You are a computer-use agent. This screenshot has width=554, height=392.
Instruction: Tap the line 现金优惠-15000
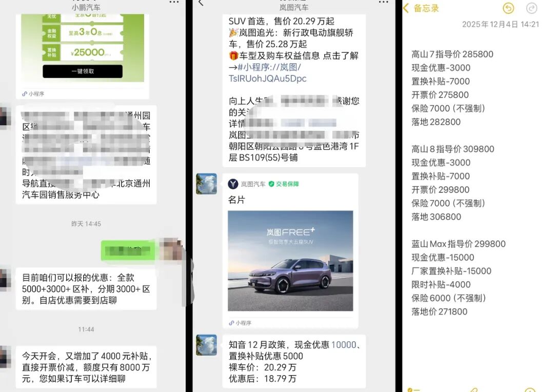443,258
